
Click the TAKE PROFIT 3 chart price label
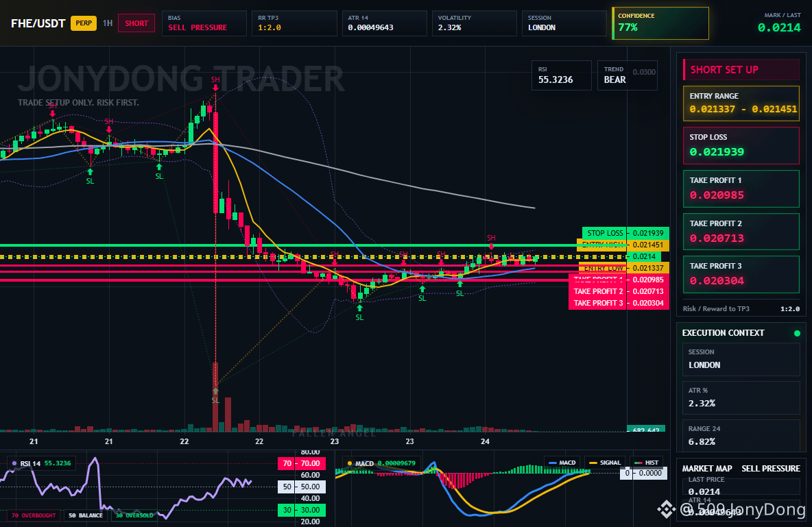(x=619, y=304)
